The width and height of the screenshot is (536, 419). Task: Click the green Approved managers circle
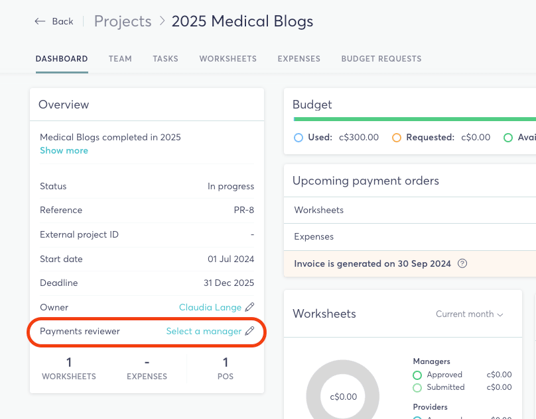pyautogui.click(x=417, y=375)
